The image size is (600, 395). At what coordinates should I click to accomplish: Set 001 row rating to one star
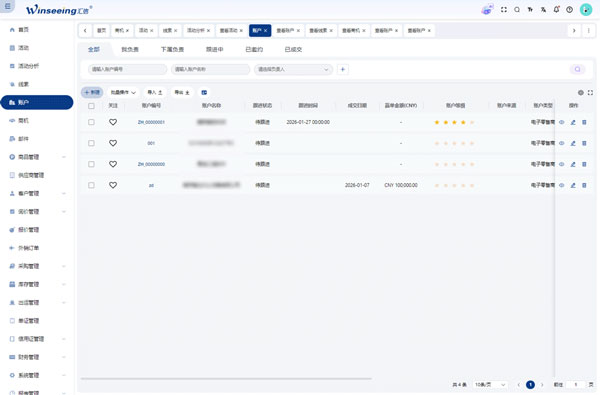437,143
